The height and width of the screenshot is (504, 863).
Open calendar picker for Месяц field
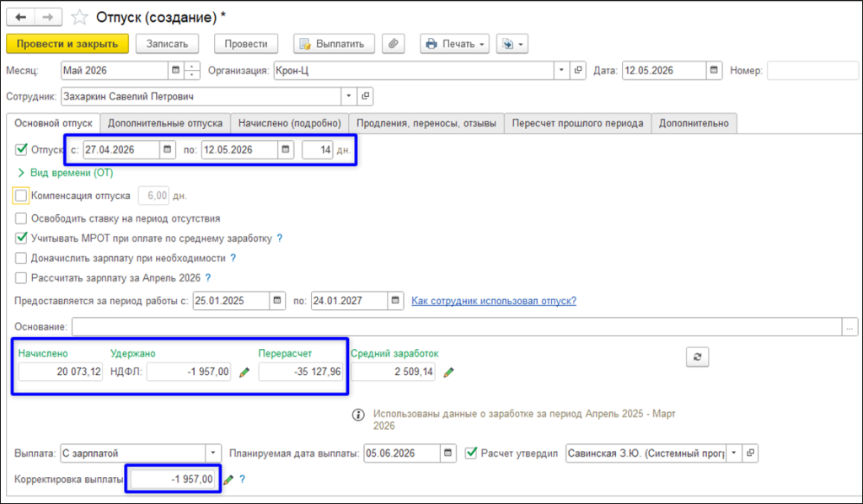pyautogui.click(x=175, y=71)
